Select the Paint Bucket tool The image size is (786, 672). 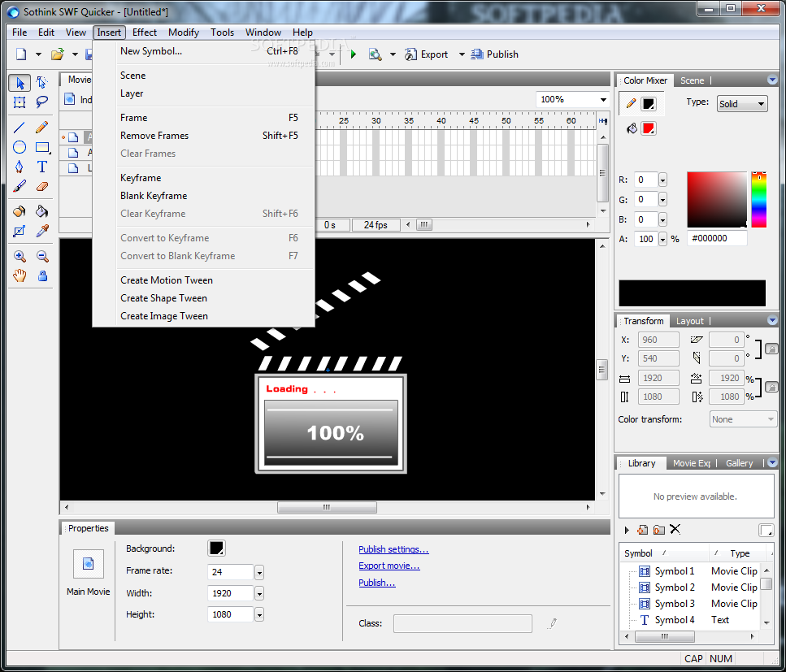point(42,211)
